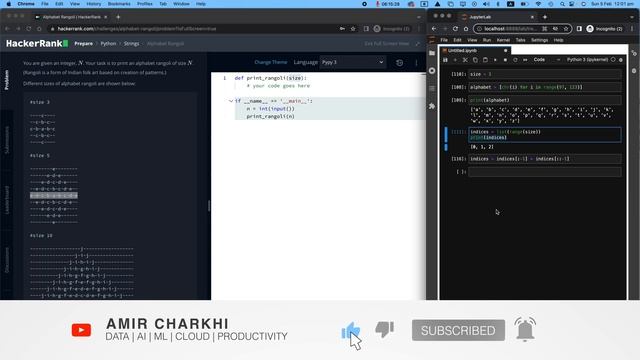Image resolution: width=640 pixels, height=360 pixels.
Task: Open the cell type Code dropdown
Action: tap(547, 60)
